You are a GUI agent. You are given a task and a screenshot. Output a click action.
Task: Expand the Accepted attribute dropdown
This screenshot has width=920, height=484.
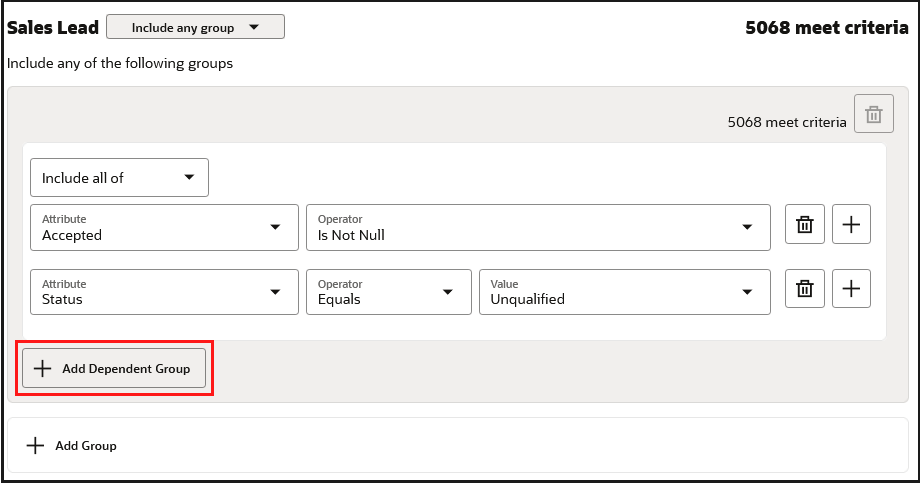point(164,228)
